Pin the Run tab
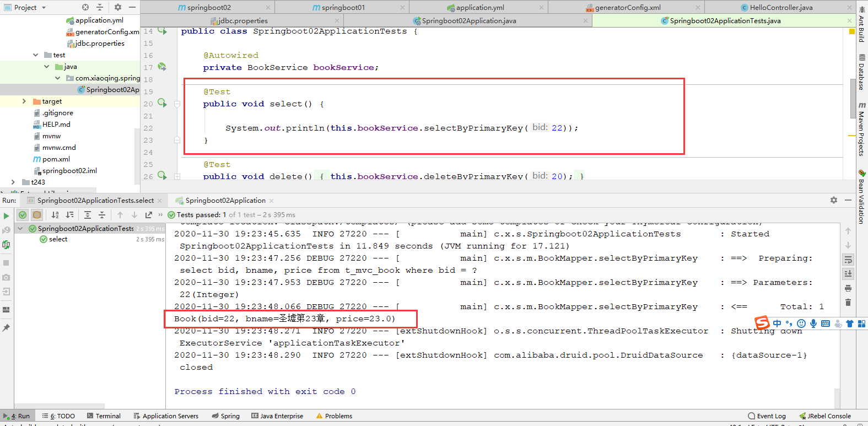Screen dimensions: 868x426 pyautogui.click(x=6, y=328)
